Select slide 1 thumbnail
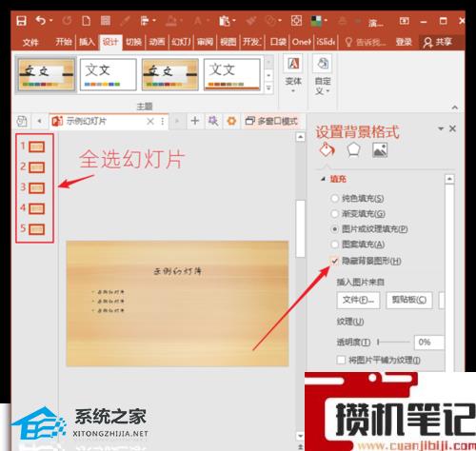Screen dimensions: 476x451 pos(37,147)
